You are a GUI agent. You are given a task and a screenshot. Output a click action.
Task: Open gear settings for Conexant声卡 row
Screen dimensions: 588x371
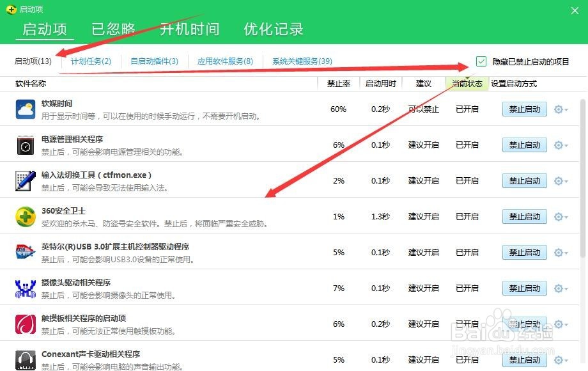[561, 360]
